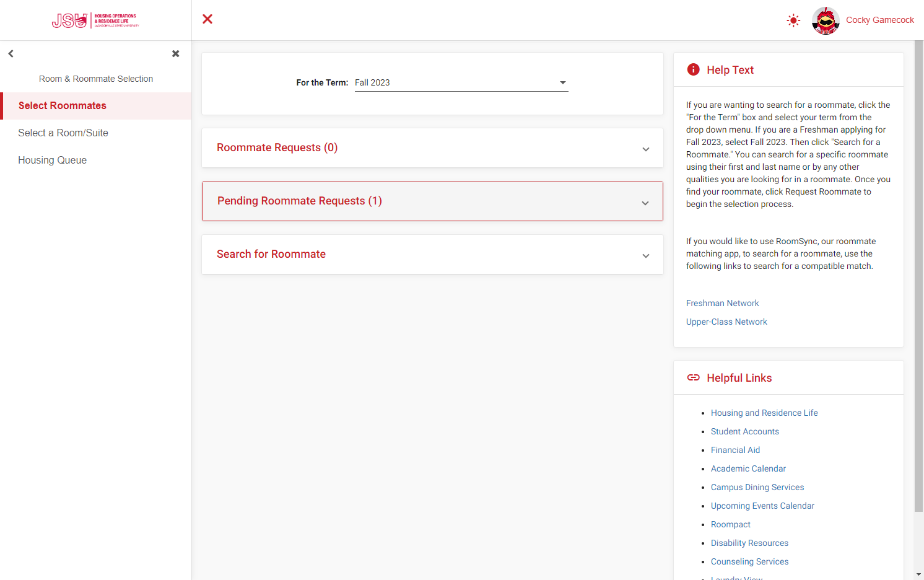Click the chevron on the Search for Roommate row
This screenshot has height=580, width=924.
tap(646, 256)
